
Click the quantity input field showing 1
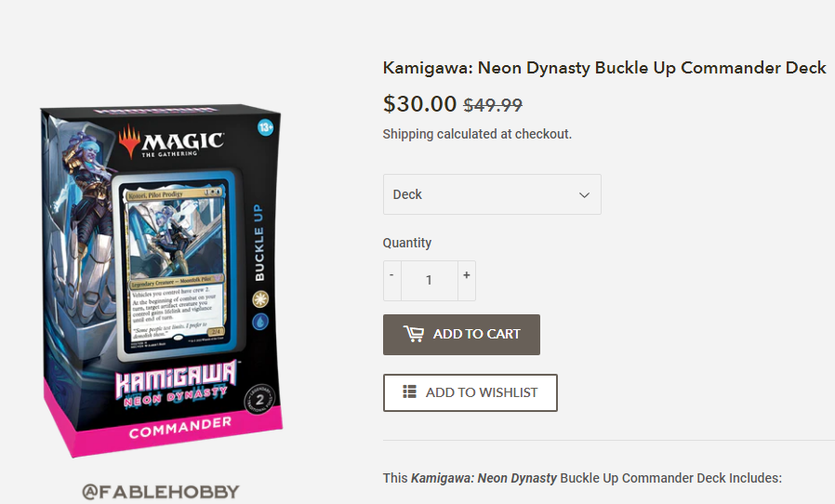coord(430,281)
